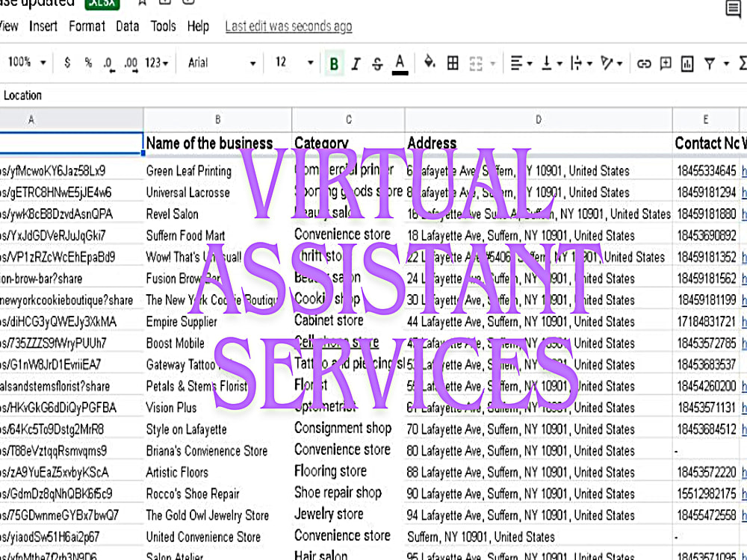Open the Data menu

pyautogui.click(x=127, y=25)
